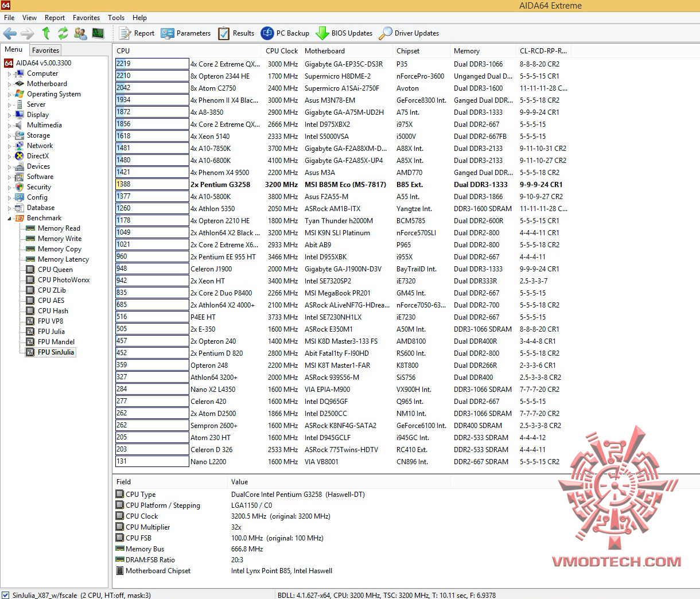
Task: Open the FPU Mandel benchmark
Action: (50, 342)
